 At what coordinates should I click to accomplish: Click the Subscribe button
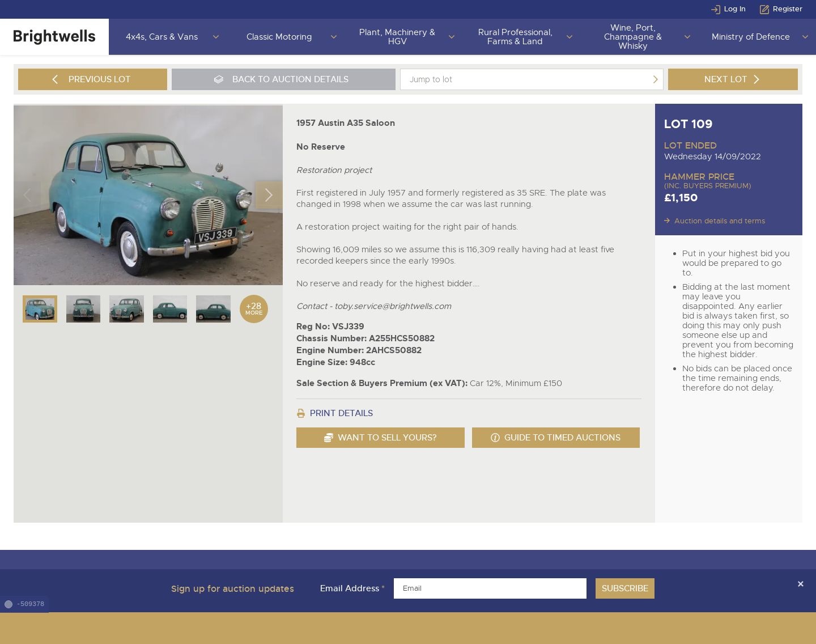point(625,588)
